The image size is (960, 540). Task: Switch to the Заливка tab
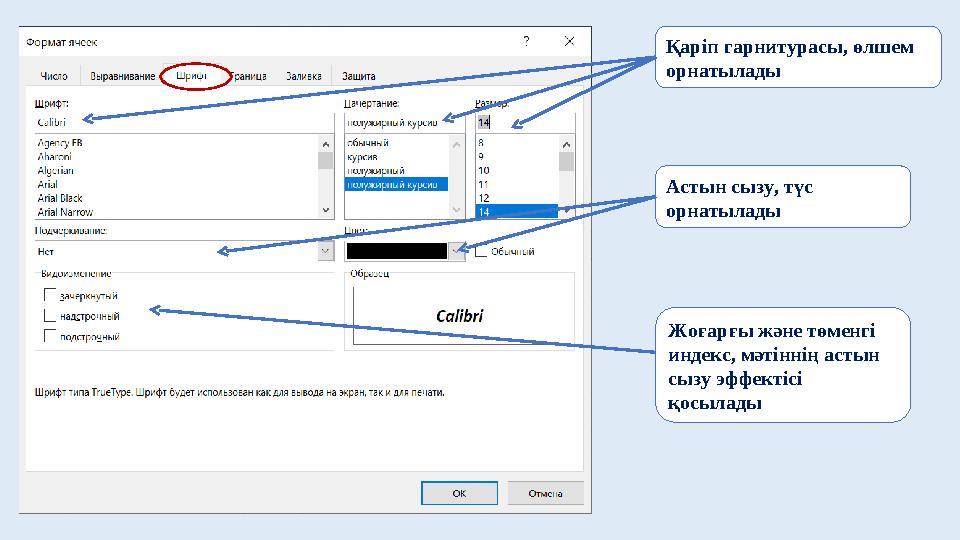pos(304,76)
